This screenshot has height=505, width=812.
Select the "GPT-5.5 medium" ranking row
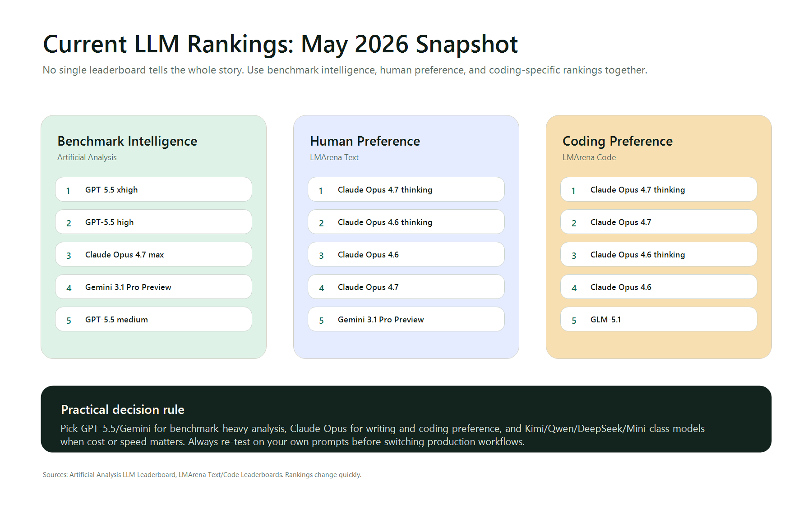(x=153, y=319)
